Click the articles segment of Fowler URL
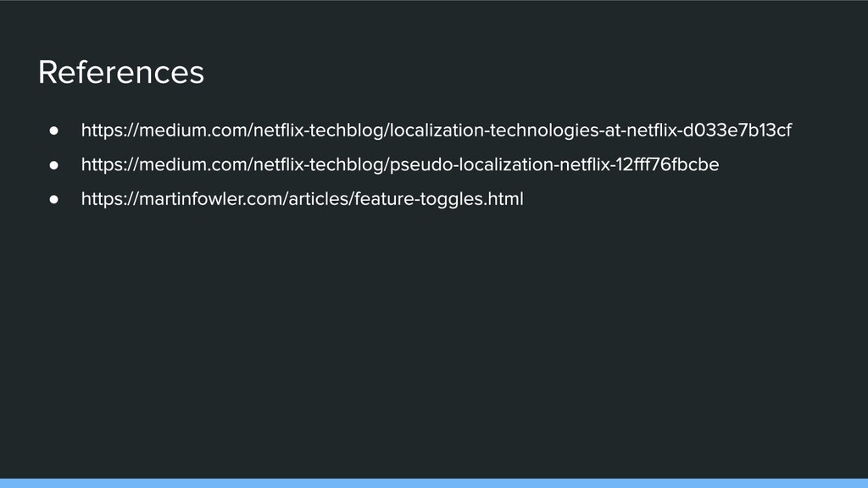Viewport: 868px width, 488px height. 318,198
